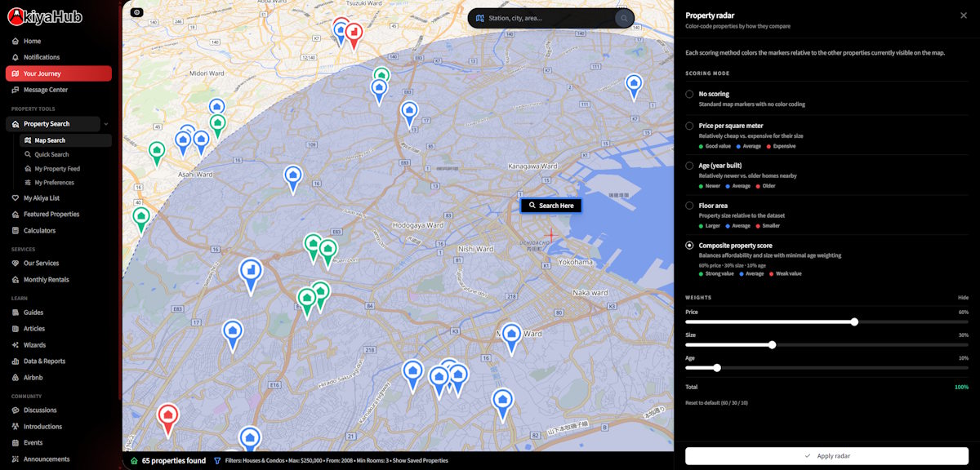The height and width of the screenshot is (470, 980).
Task: Select Price per square meter scoring
Action: click(690, 126)
